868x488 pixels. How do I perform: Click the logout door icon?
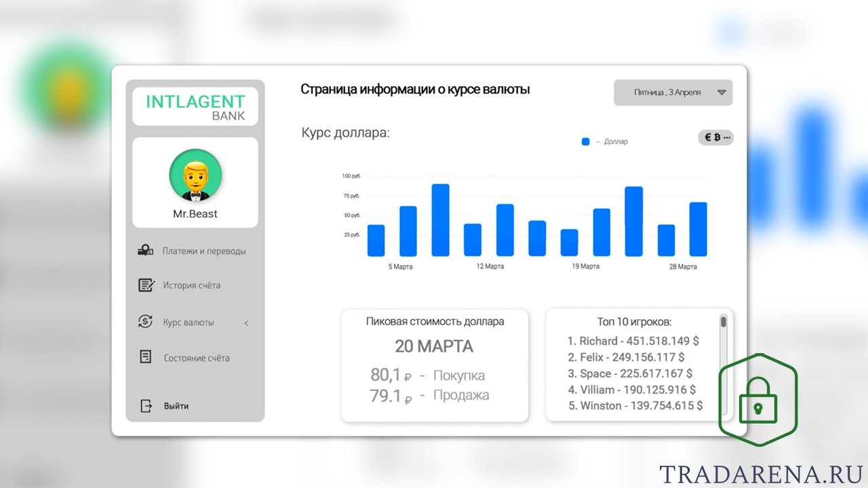146,406
